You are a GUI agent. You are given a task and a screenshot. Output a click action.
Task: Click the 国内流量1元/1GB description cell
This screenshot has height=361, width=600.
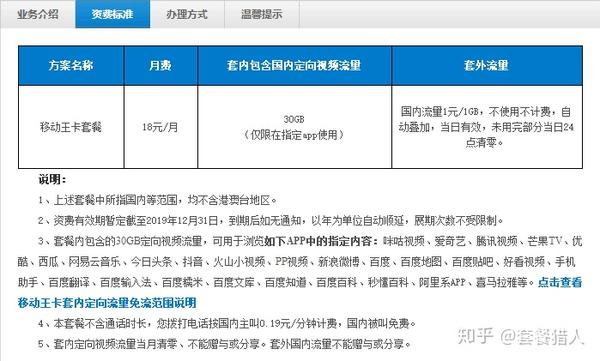[x=487, y=127]
